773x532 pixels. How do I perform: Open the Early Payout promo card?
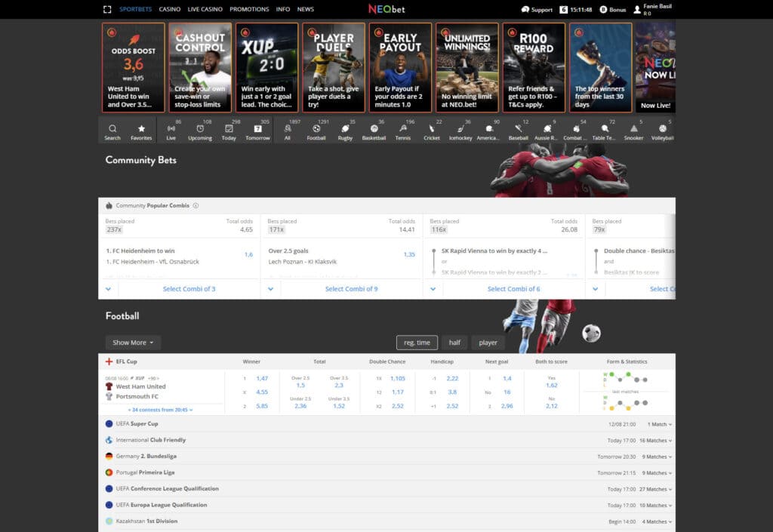point(400,67)
